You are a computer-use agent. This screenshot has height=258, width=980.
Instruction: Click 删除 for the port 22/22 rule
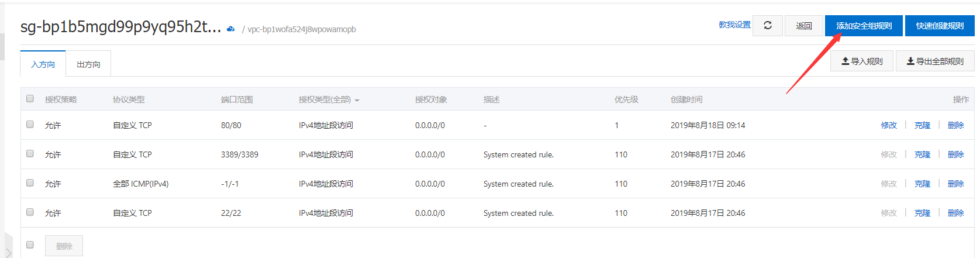click(x=955, y=213)
